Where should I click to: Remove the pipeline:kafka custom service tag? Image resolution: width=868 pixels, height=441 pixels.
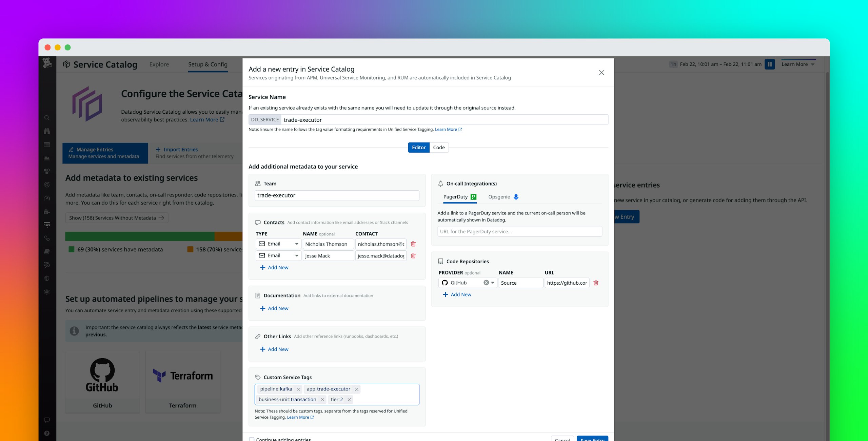pyautogui.click(x=298, y=389)
